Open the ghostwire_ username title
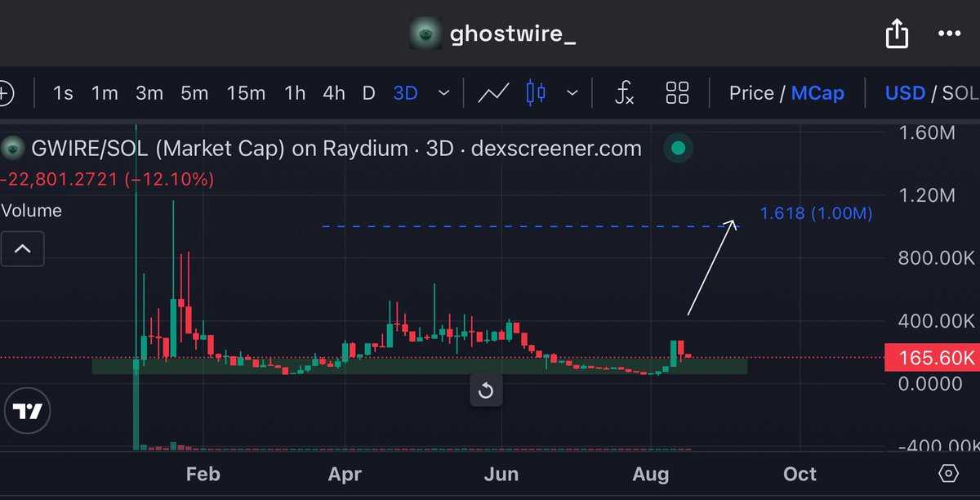This screenshot has width=980, height=500. tap(513, 35)
